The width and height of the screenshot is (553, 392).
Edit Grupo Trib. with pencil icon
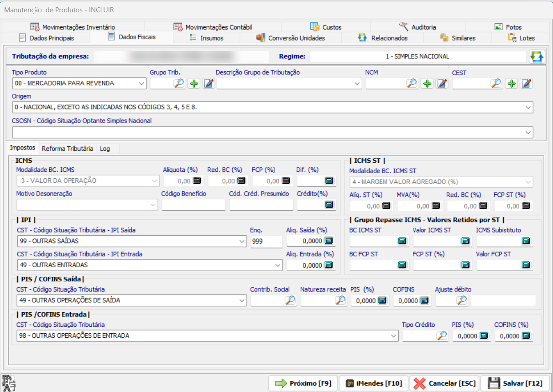click(209, 83)
